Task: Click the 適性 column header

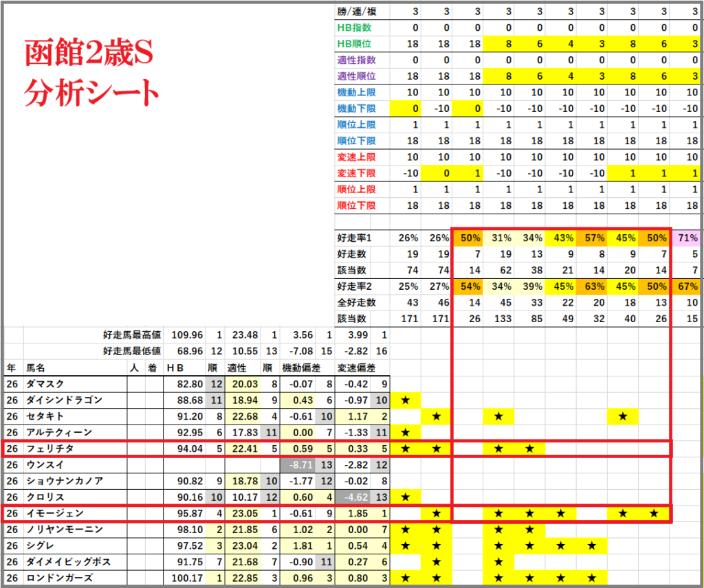Action: (x=236, y=367)
